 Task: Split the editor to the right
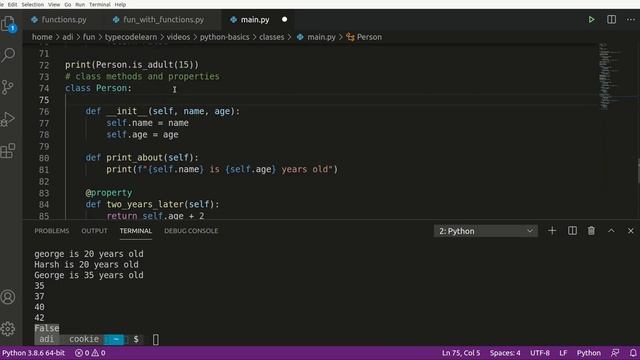tap(611, 20)
